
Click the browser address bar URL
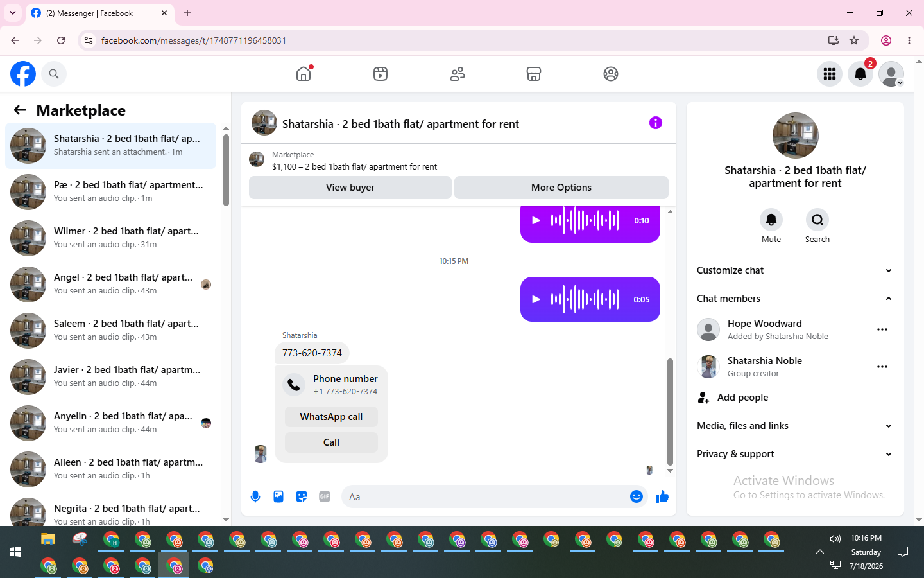[194, 40]
